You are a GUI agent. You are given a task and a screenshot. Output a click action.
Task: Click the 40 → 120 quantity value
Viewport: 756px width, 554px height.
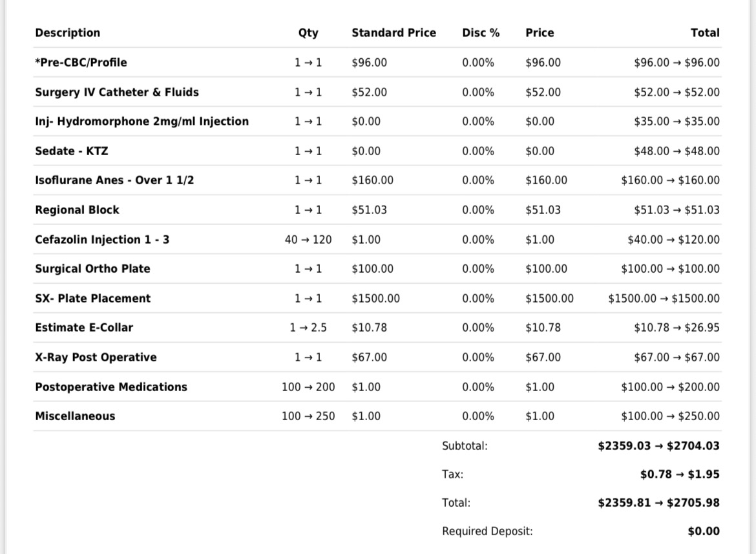(308, 240)
